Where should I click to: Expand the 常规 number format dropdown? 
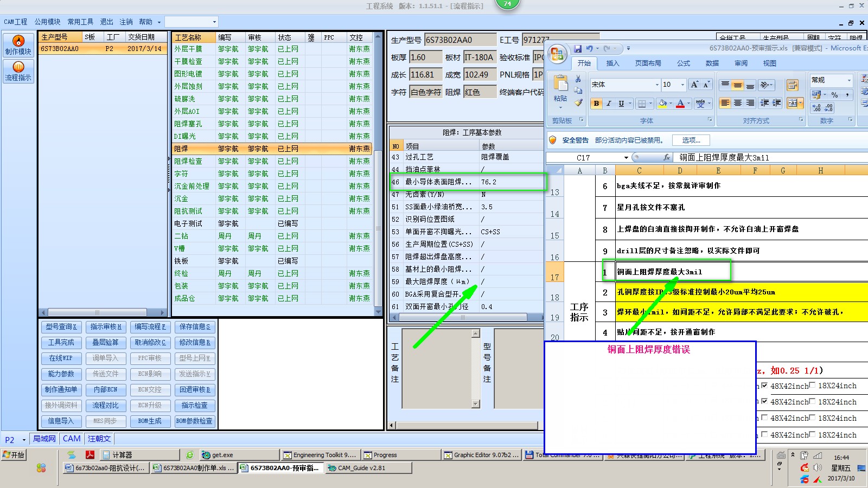pos(849,80)
